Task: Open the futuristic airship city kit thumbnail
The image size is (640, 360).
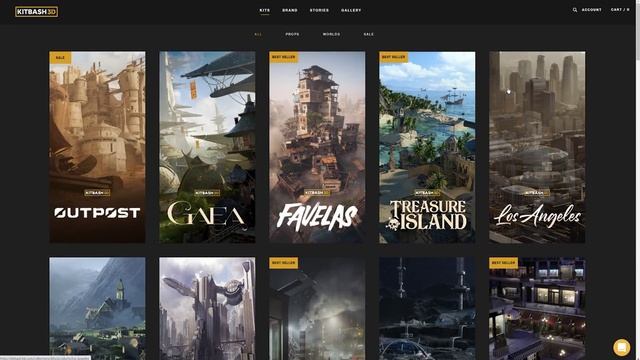Action: 207,309
